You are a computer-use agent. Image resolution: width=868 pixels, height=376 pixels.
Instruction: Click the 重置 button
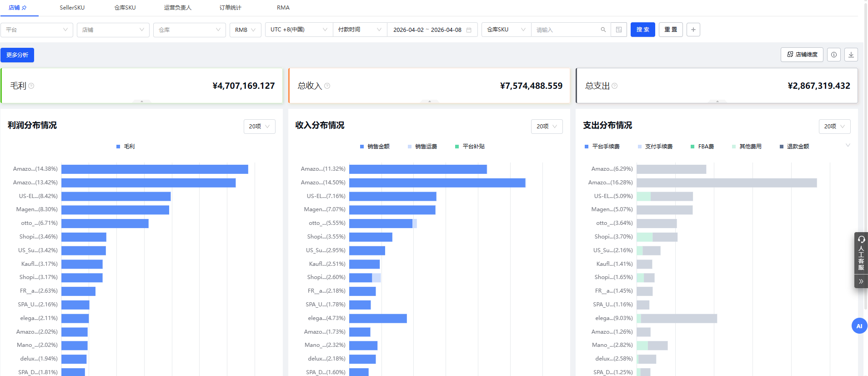(x=671, y=30)
